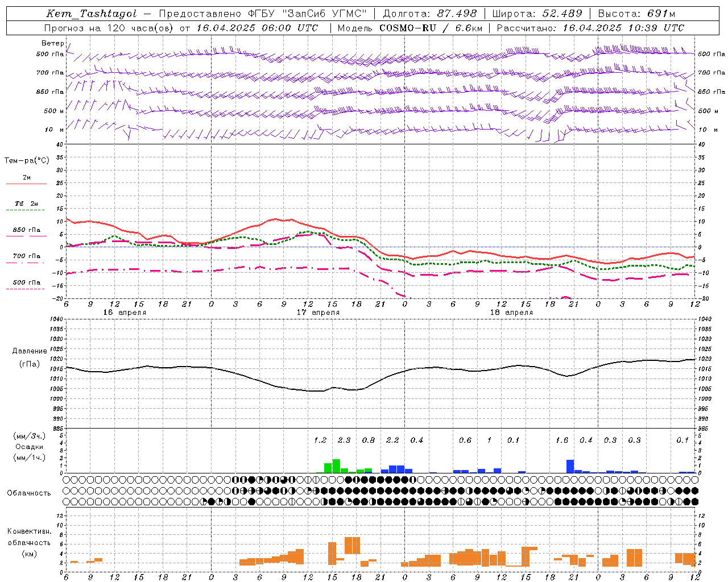Select the 16 апреля date label
728x582 pixels.
(125, 313)
